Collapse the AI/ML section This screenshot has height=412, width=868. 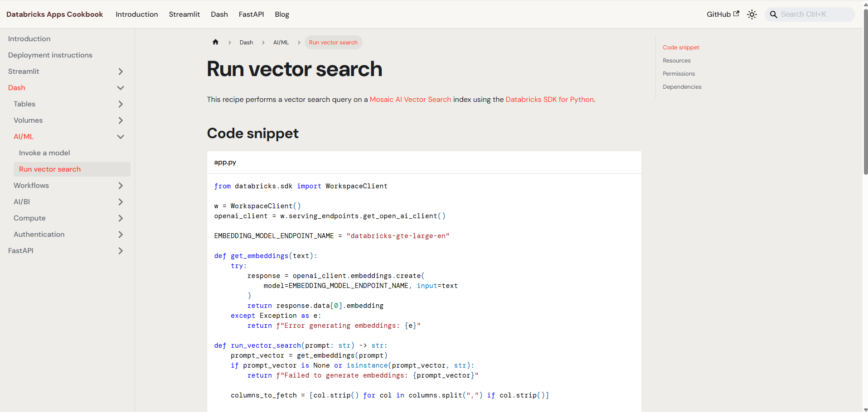click(120, 136)
